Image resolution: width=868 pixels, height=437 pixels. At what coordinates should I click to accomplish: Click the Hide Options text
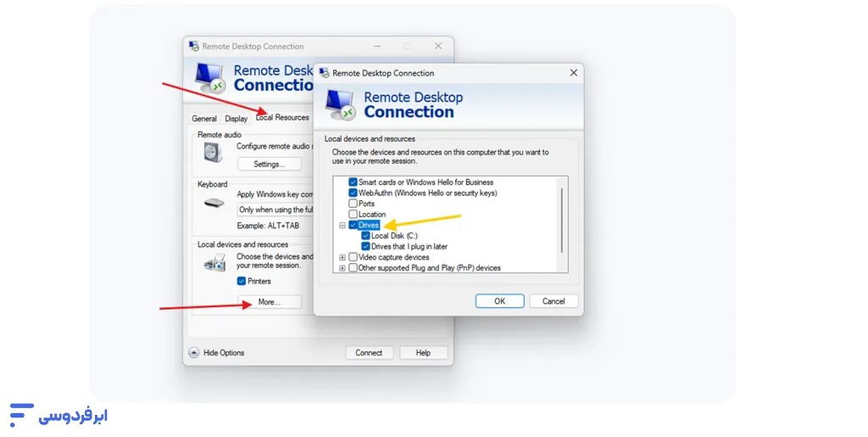(224, 352)
